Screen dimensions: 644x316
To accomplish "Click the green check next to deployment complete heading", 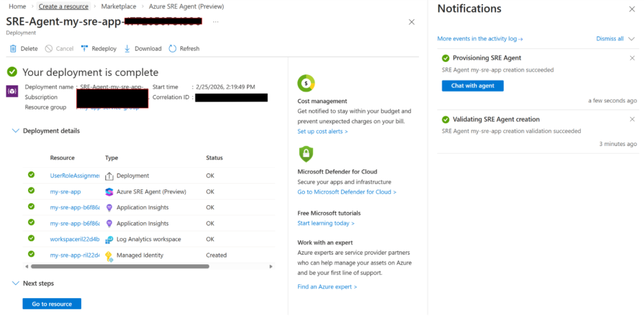I will [12, 72].
